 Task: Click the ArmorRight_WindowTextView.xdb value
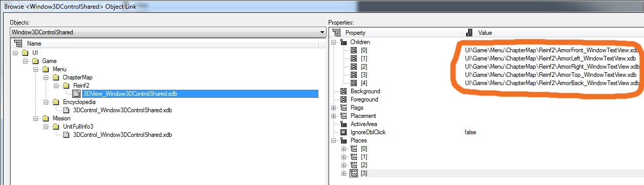(x=552, y=67)
